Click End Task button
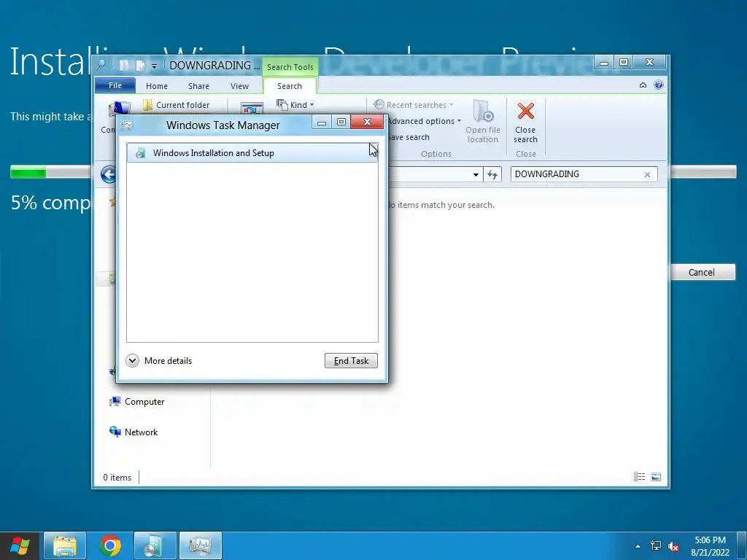Image resolution: width=747 pixels, height=560 pixels. 351,360
